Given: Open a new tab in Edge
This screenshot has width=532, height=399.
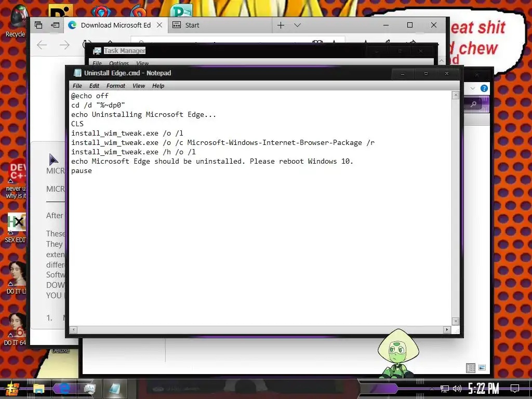Looking at the screenshot, I should (281, 25).
